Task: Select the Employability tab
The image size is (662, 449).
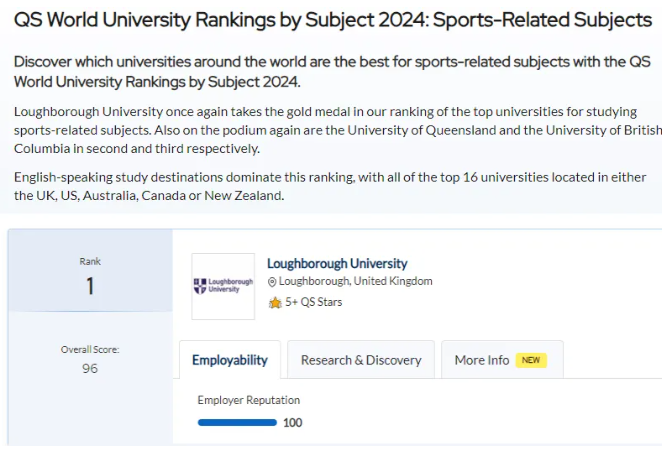Action: point(230,360)
